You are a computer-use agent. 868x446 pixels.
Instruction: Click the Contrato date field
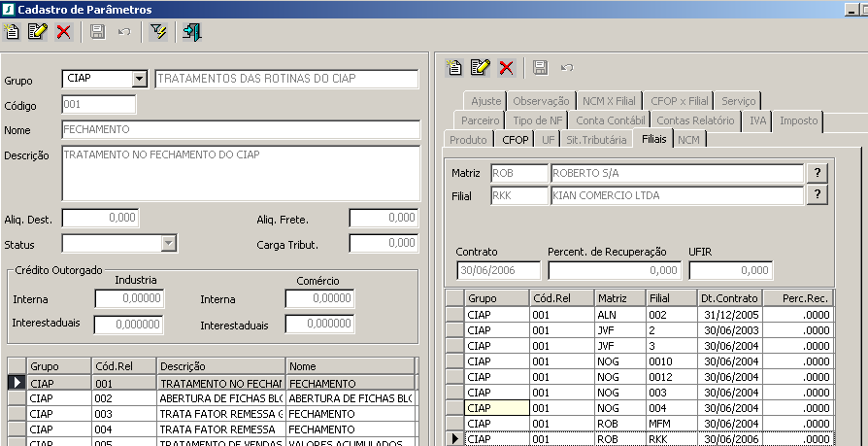[x=498, y=270]
